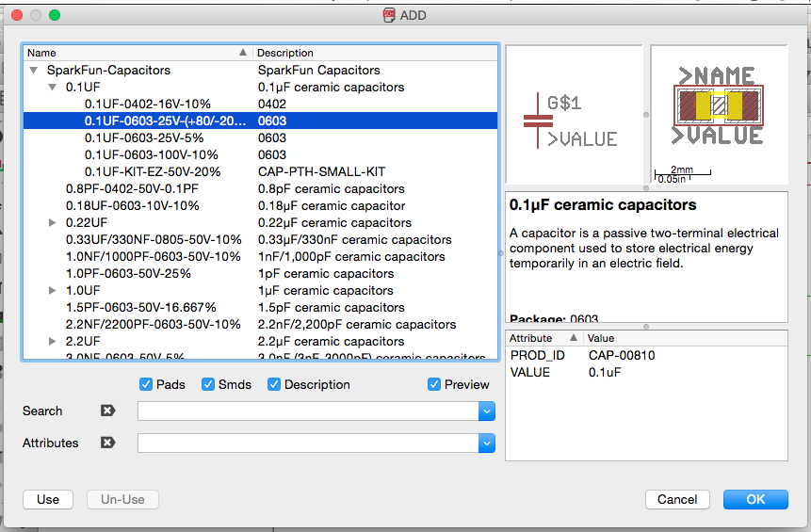Cancel the ADD dialog
The height and width of the screenshot is (532, 811).
[x=677, y=499]
